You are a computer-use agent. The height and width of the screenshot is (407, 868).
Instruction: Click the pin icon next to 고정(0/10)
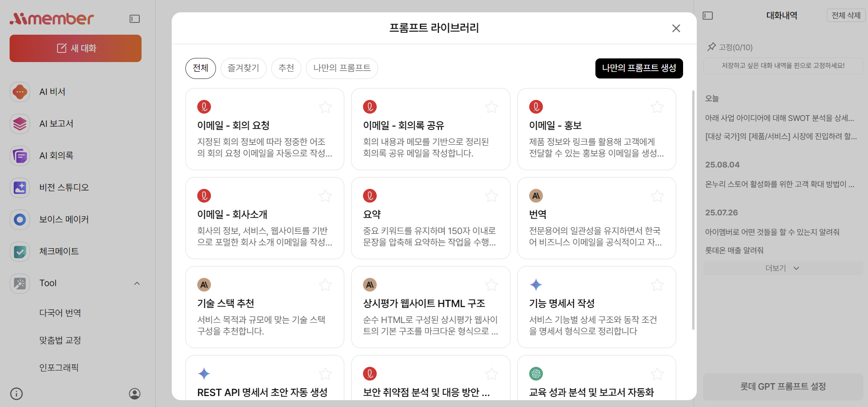tap(711, 47)
